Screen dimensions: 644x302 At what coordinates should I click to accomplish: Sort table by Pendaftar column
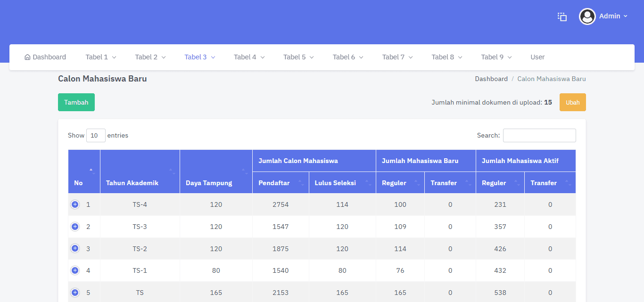pyautogui.click(x=281, y=183)
